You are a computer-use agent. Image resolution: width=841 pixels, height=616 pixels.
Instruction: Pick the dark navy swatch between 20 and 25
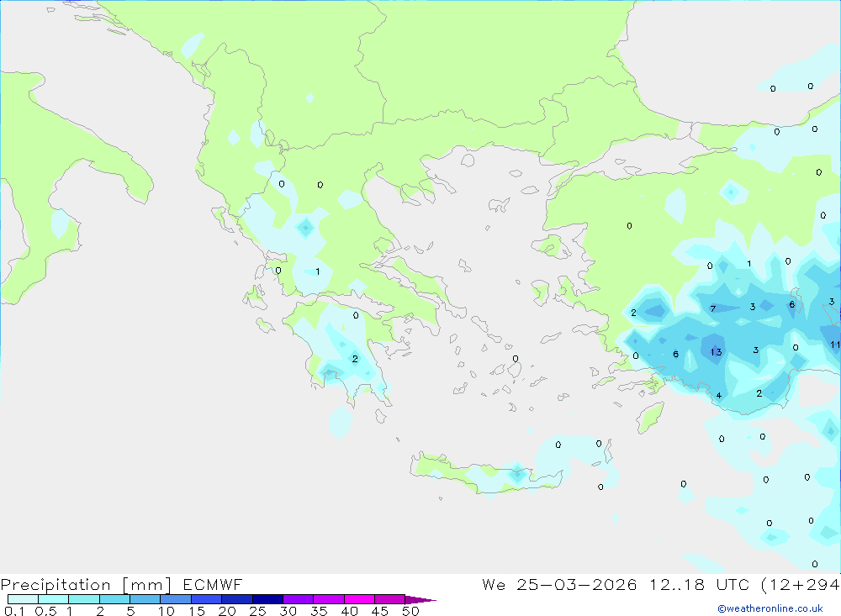pos(237,599)
